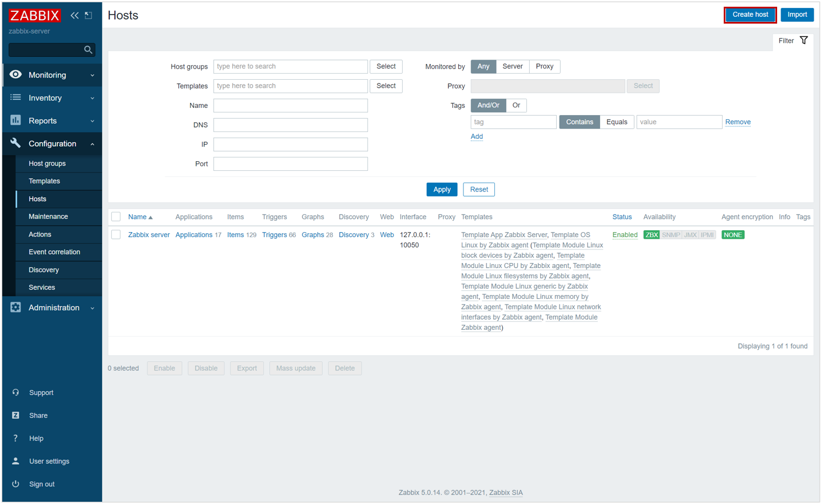Viewport: 821px width, 504px height.
Task: Click the ZBX availability badge
Action: tap(652, 235)
